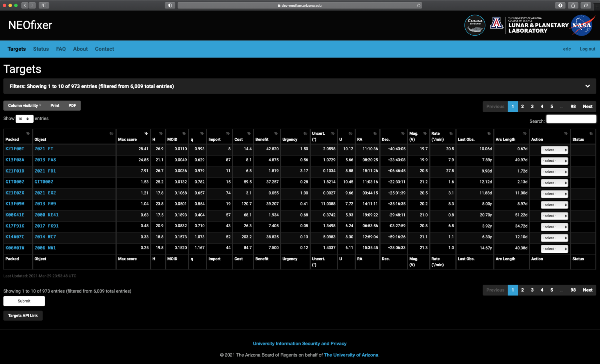Sort by the Uncert. column sort icon
The height and width of the screenshot is (364, 600).
pos(333,133)
